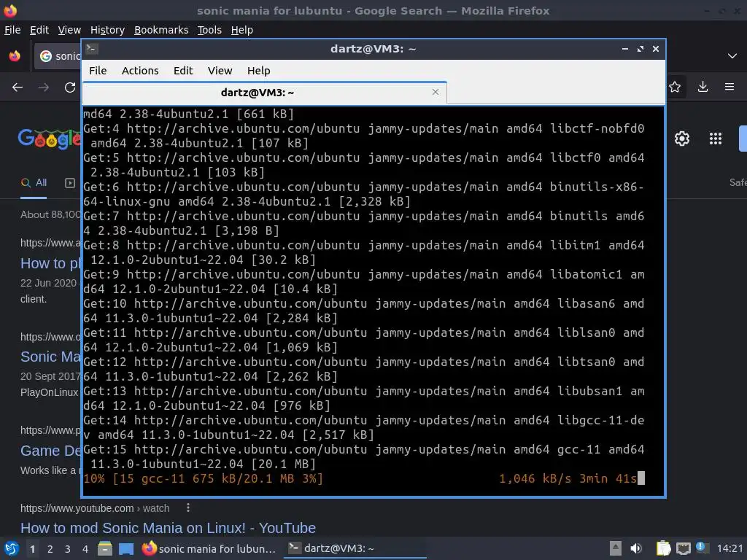The image size is (747, 560).
Task: Click the Google logo
Action: [50, 139]
